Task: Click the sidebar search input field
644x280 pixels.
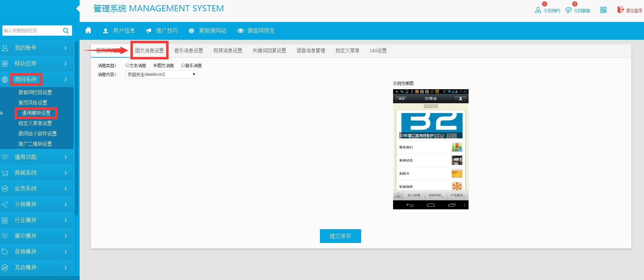Action: (x=32, y=31)
